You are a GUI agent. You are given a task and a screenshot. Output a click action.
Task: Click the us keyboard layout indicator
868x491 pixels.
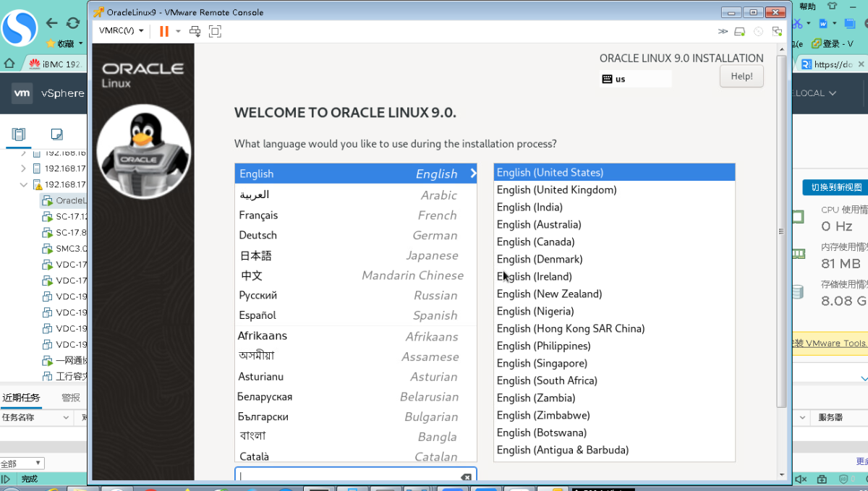(x=636, y=79)
